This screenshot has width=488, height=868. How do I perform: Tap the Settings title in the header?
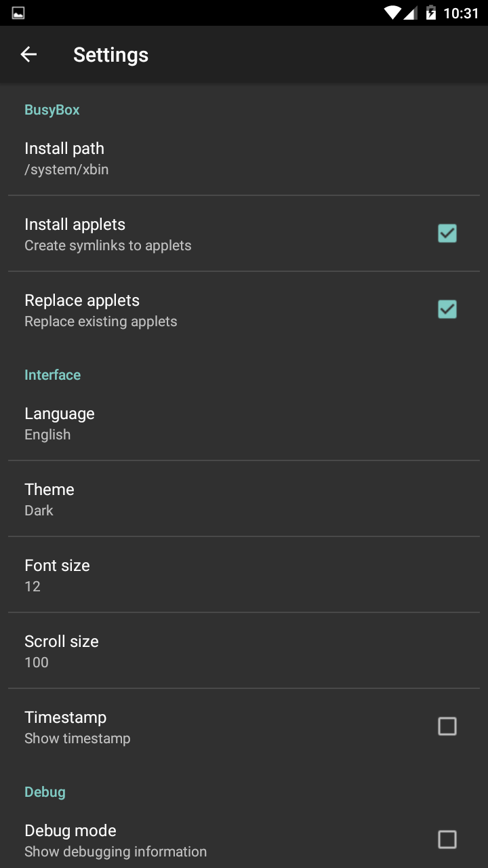(110, 55)
